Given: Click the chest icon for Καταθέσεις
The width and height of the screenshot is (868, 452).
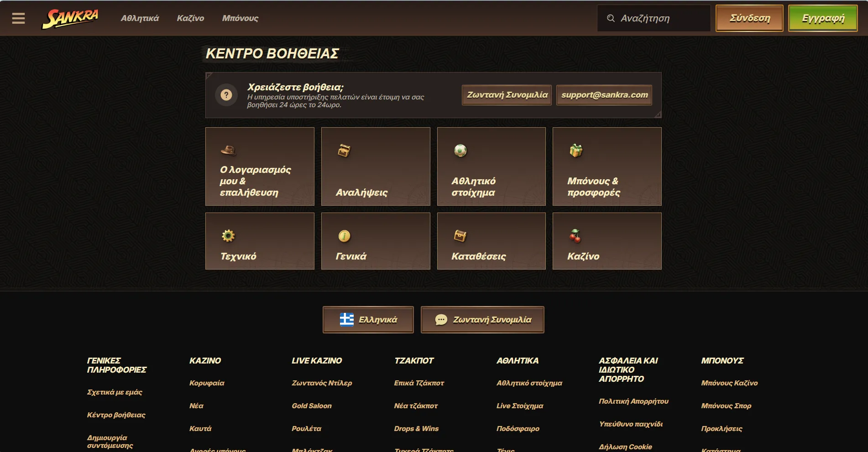Looking at the screenshot, I should click(460, 236).
